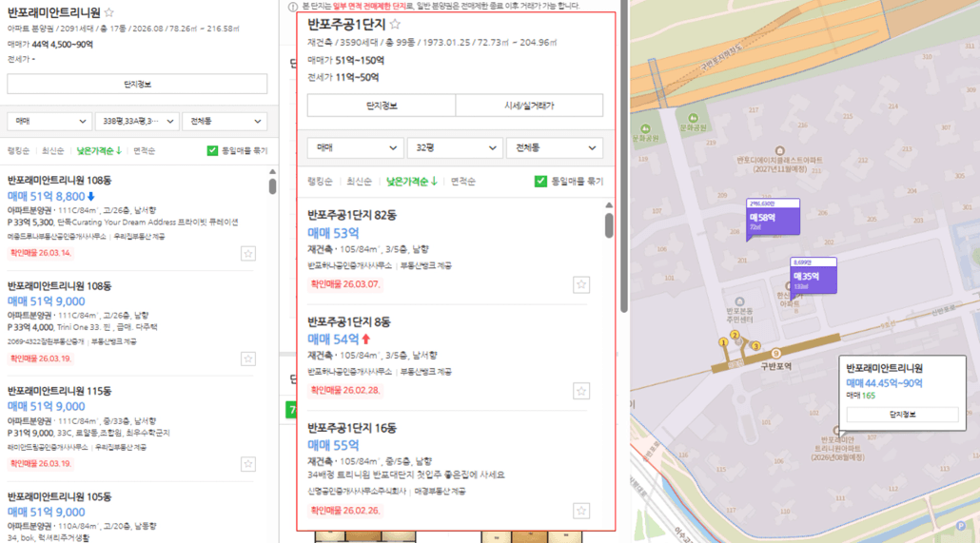Click the 매매가 44억 4,500~90억 price text
The height and width of the screenshot is (543, 980).
coord(50,45)
